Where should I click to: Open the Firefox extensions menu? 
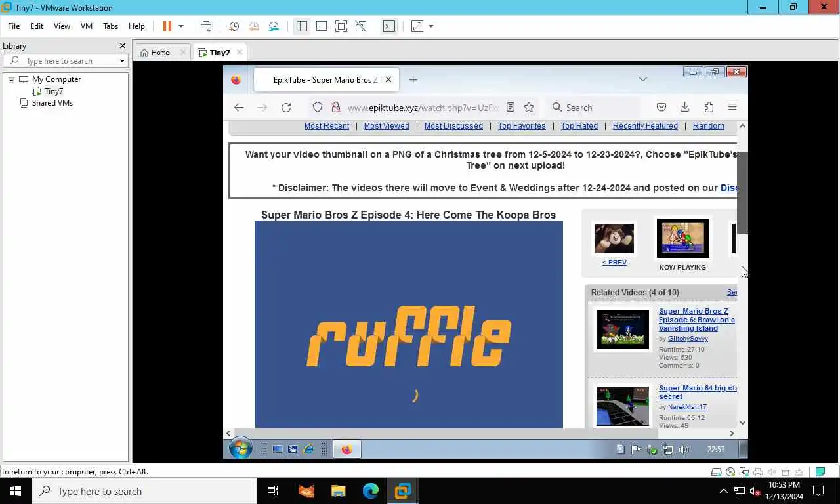[x=709, y=108]
